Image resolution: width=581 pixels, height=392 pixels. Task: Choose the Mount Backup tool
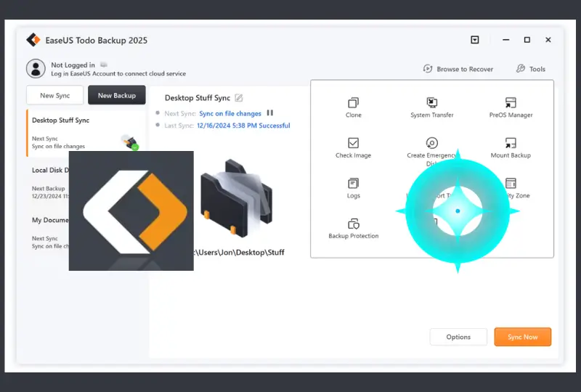tap(511, 148)
